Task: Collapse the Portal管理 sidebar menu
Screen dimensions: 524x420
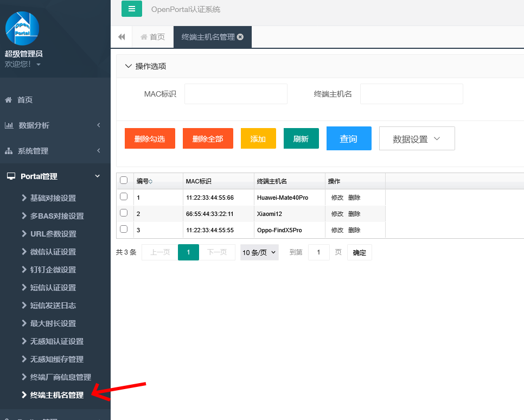Action: pos(55,176)
